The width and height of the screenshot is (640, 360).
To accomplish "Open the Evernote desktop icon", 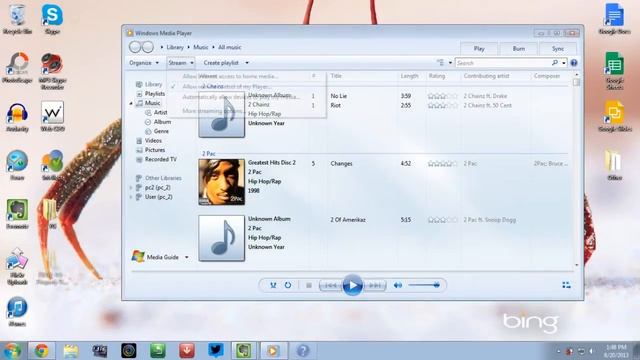I will (17, 214).
